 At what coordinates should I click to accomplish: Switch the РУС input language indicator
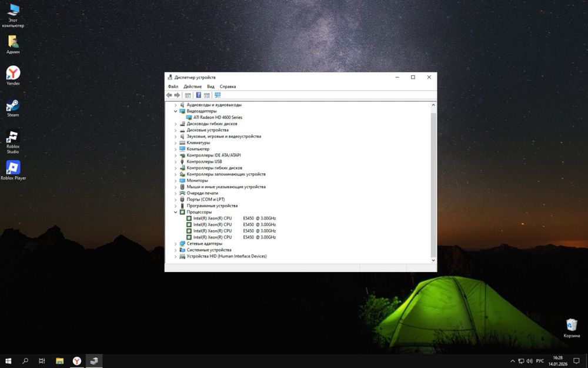pos(540,362)
